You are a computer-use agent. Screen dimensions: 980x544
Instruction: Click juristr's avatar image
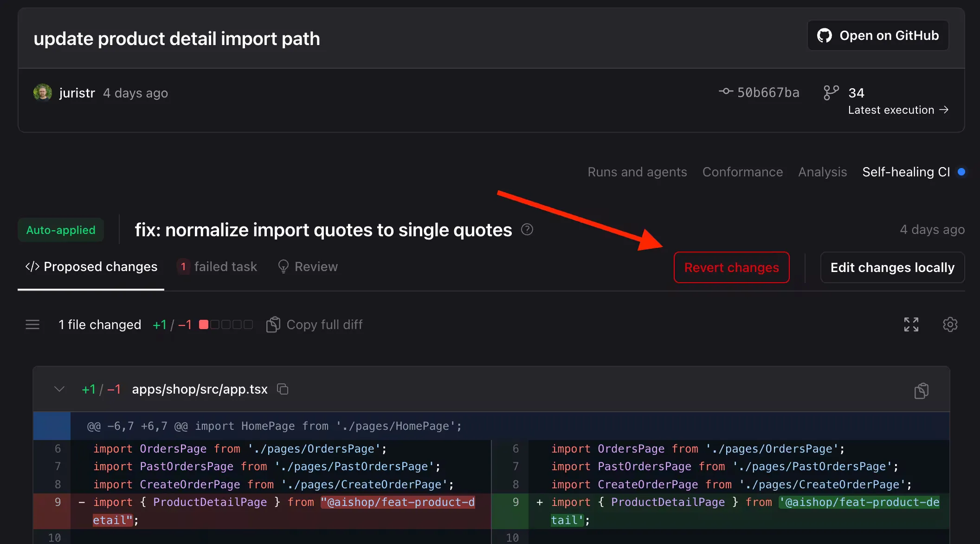point(43,92)
